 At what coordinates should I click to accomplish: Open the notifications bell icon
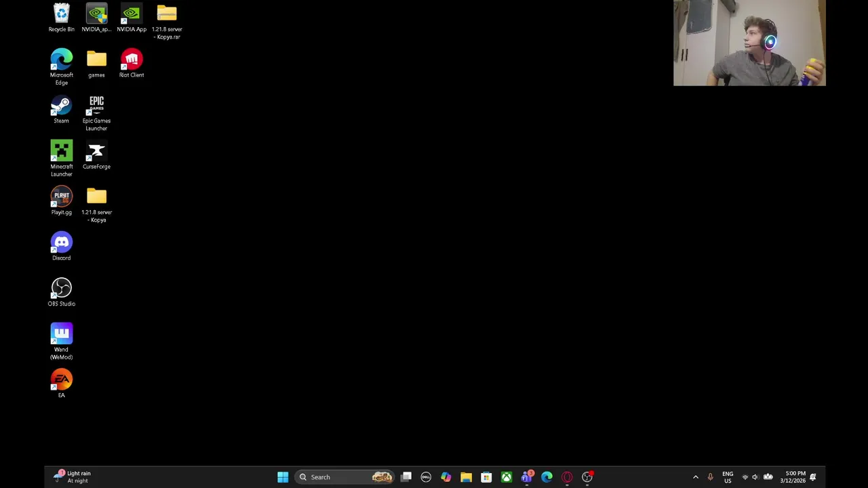813,477
